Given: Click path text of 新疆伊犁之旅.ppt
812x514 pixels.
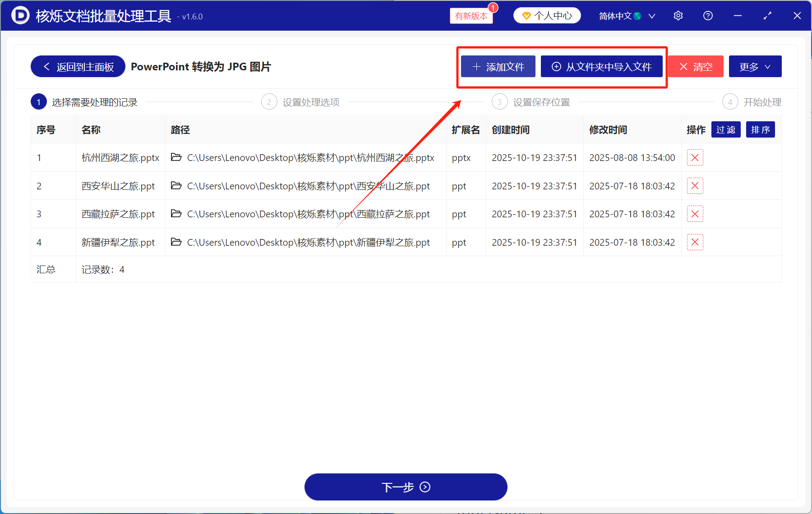Looking at the screenshot, I should (x=309, y=243).
